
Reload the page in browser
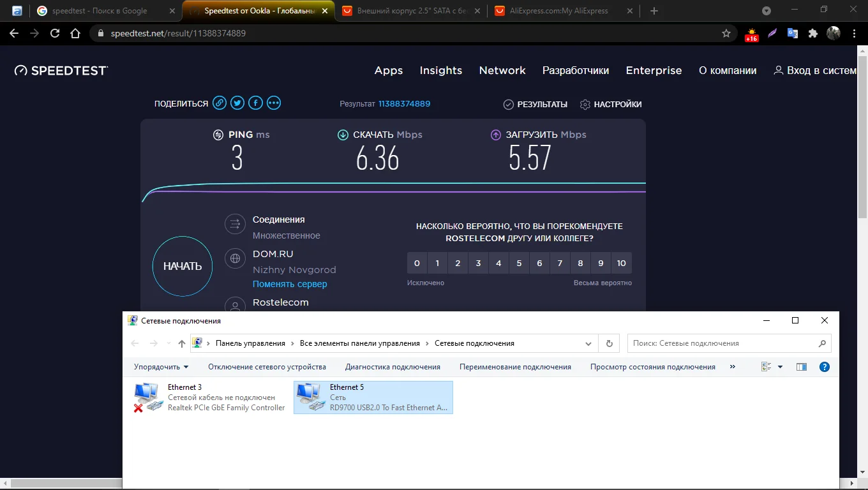pos(55,33)
